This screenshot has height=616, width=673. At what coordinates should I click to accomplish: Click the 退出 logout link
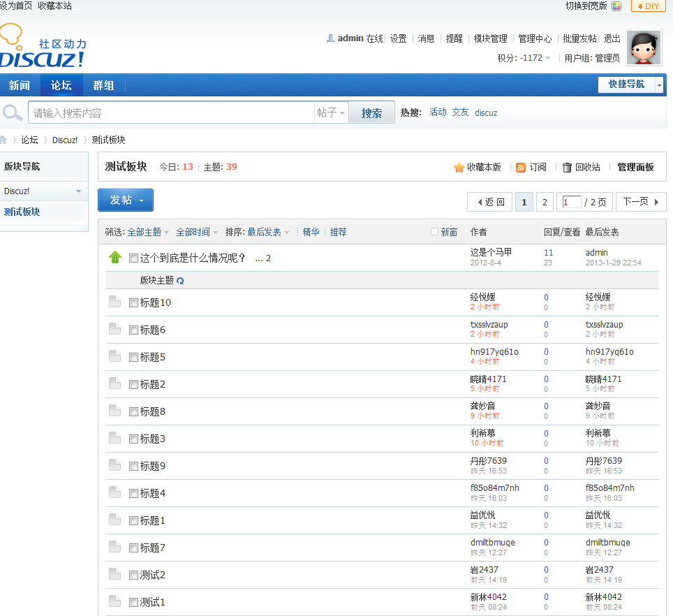coord(612,38)
